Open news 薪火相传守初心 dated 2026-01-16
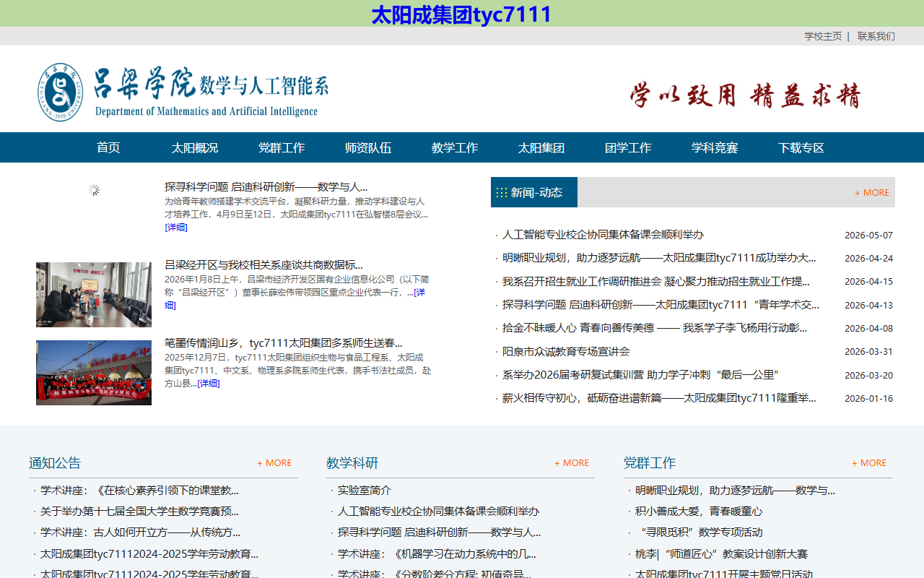 [659, 398]
